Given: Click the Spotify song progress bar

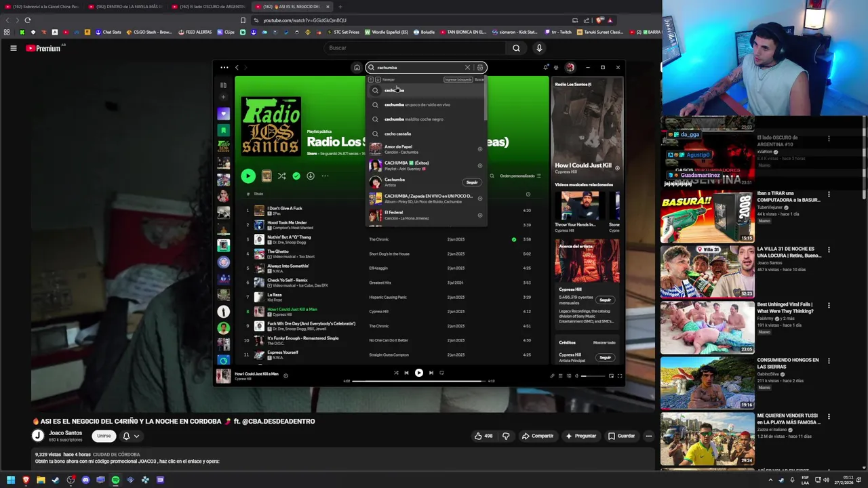Looking at the screenshot, I should pos(418,381).
